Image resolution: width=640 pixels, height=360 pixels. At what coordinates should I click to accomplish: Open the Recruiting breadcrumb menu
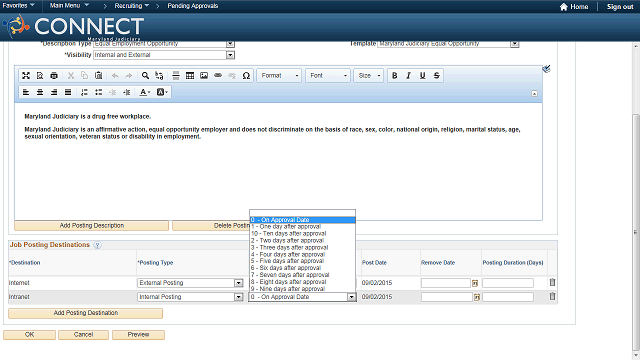tap(131, 6)
